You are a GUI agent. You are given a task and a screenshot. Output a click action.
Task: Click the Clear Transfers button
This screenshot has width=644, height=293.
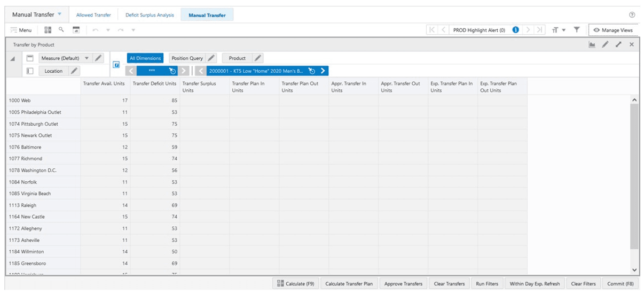coord(449,284)
